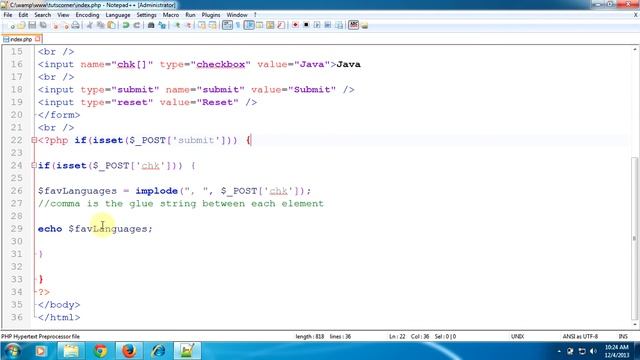Click the ABC spell check icon

[353, 25]
